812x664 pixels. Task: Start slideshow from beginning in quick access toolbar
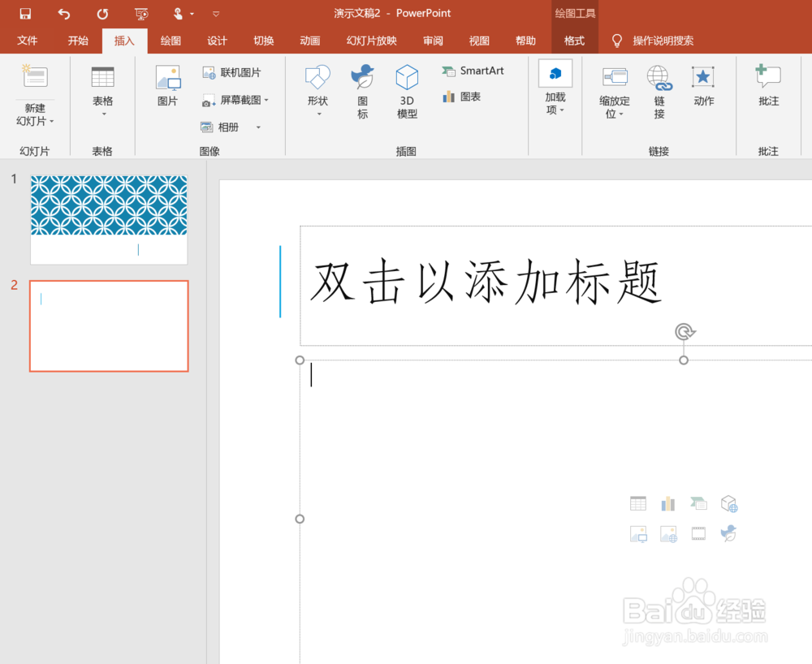(x=140, y=14)
